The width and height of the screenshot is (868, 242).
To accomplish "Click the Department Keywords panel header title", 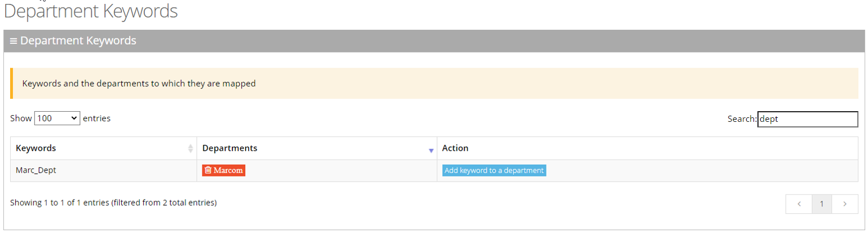I will [x=78, y=41].
